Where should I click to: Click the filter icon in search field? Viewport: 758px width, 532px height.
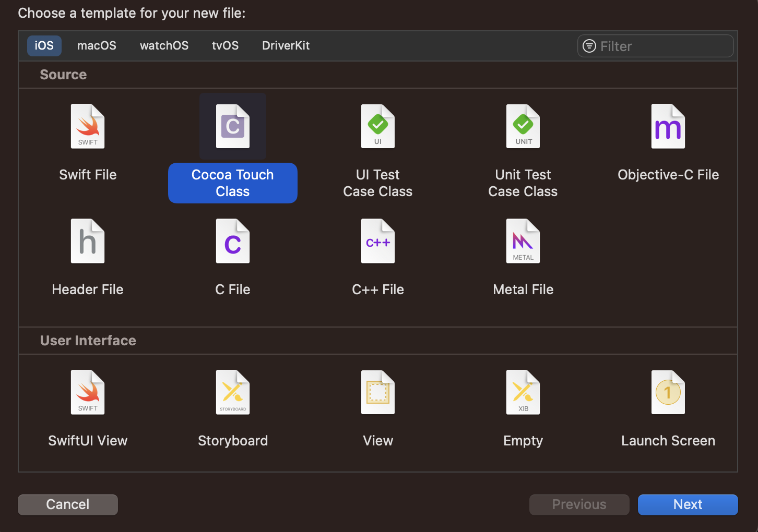tap(589, 46)
